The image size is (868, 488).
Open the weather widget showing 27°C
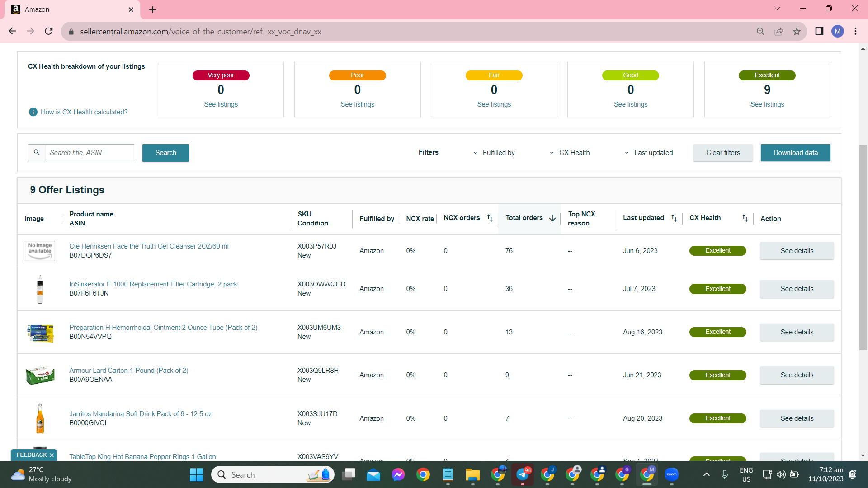point(42,474)
